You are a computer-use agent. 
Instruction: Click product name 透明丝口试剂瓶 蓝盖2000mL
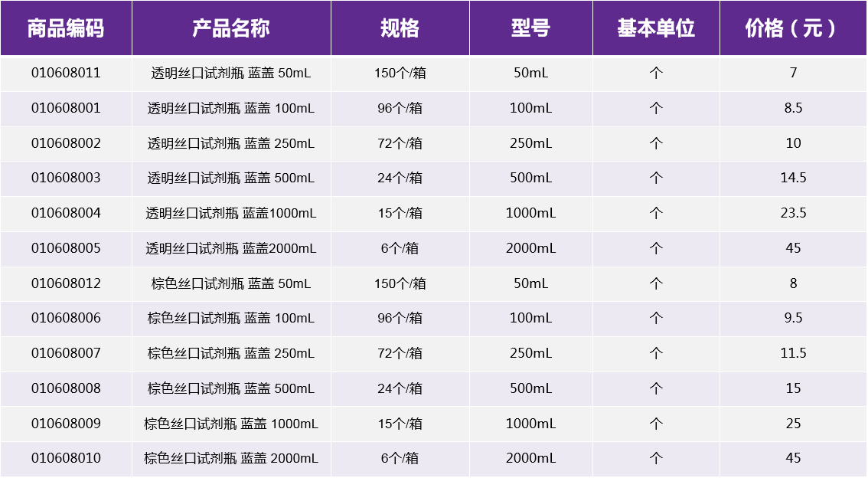click(x=231, y=248)
